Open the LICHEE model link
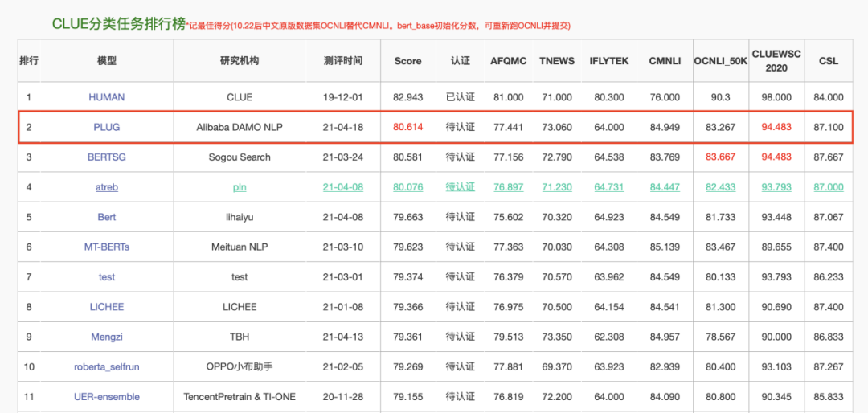Viewport: 868px width, 413px height. click(x=107, y=307)
